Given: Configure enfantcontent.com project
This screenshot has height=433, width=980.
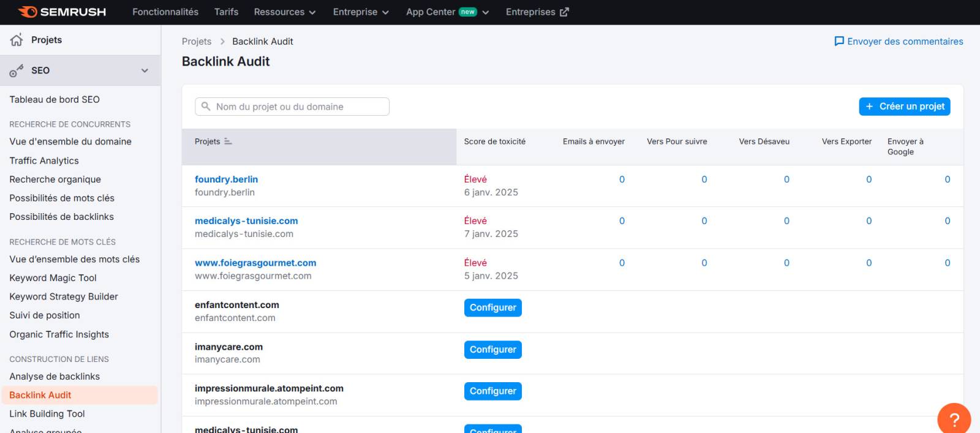Looking at the screenshot, I should [492, 307].
